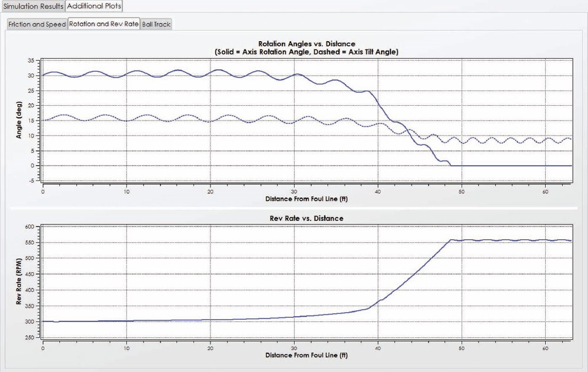The image size is (588, 372).
Task: Open the Friction and Speed tab
Action: click(36, 25)
